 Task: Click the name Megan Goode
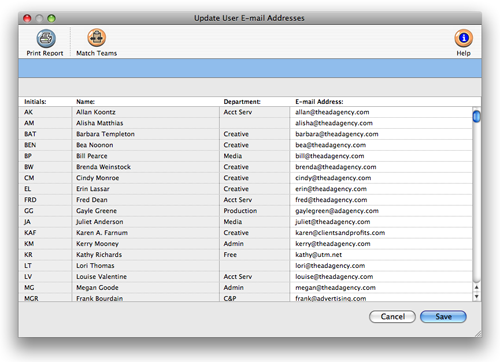[97, 288]
